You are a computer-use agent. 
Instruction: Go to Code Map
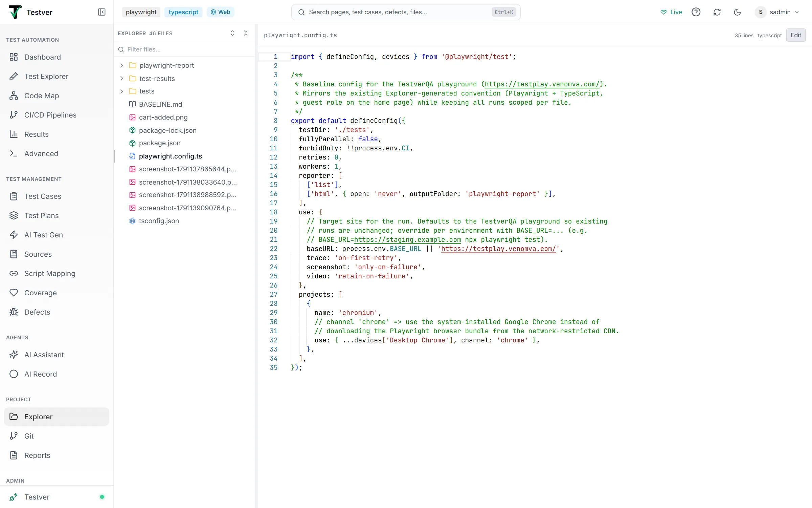click(x=57, y=96)
